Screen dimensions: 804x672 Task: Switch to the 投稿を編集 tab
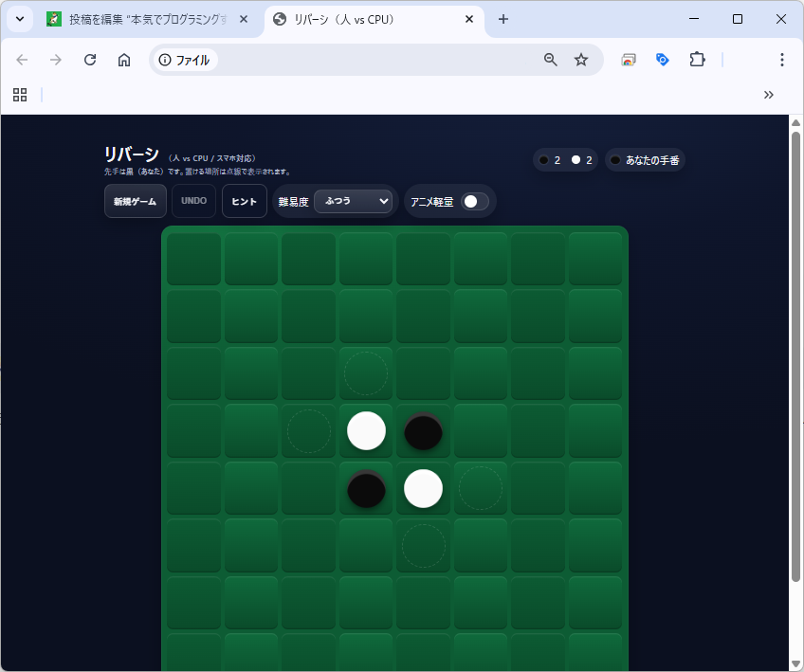147,19
